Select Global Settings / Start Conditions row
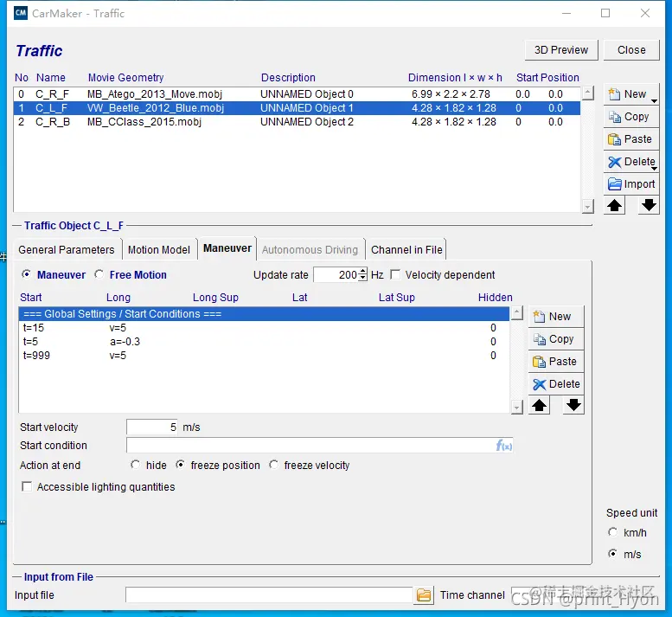Image resolution: width=672 pixels, height=617 pixels. 264,314
